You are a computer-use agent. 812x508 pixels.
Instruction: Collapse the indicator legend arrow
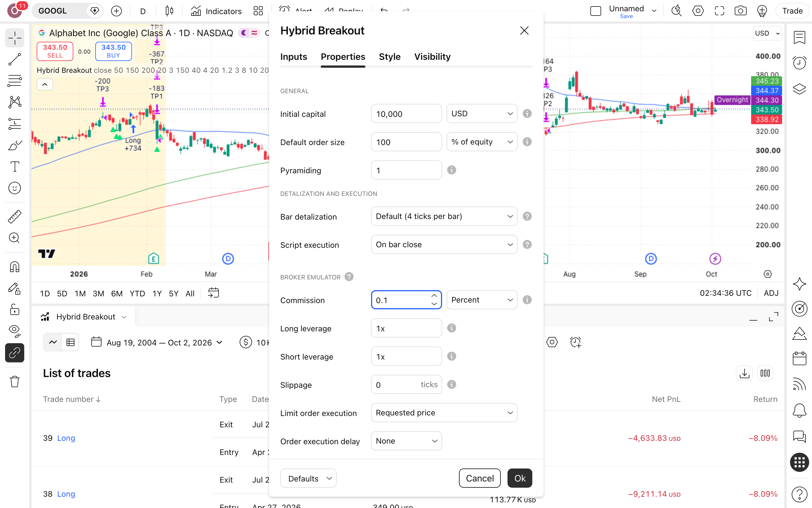tap(45, 84)
